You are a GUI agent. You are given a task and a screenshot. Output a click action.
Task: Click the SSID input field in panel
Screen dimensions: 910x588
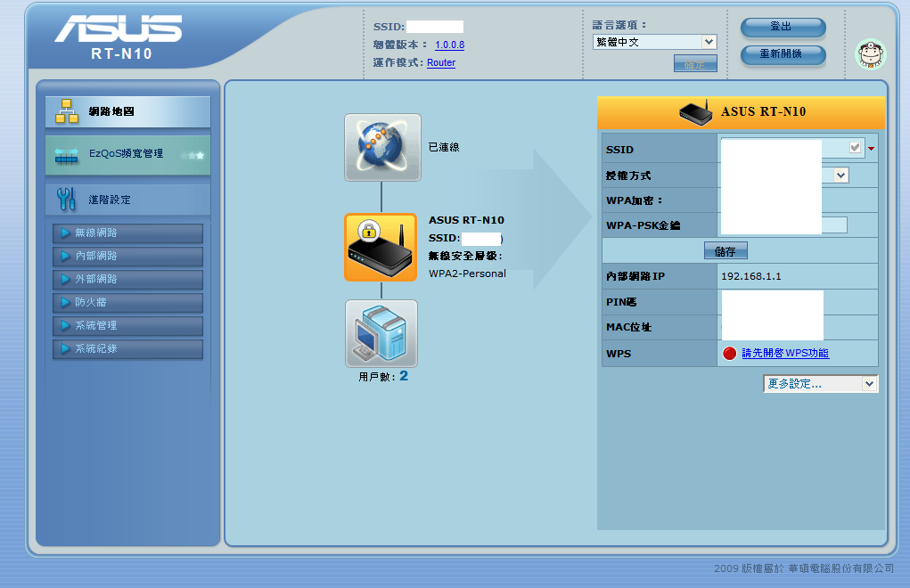pyautogui.click(x=792, y=148)
